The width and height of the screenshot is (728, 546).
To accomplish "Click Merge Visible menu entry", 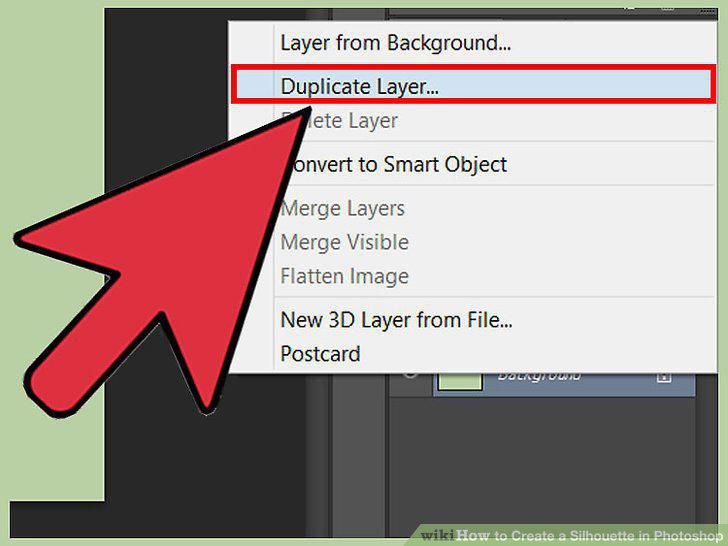I will (473, 242).
